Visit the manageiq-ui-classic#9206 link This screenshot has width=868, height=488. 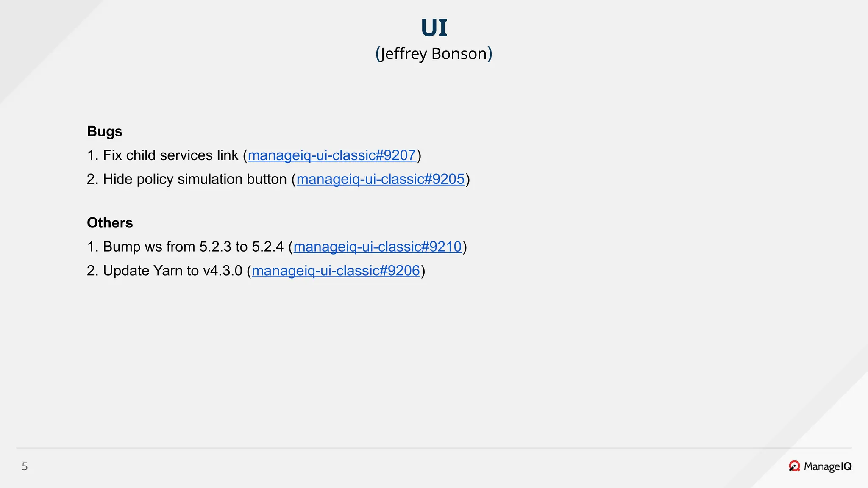coord(336,271)
